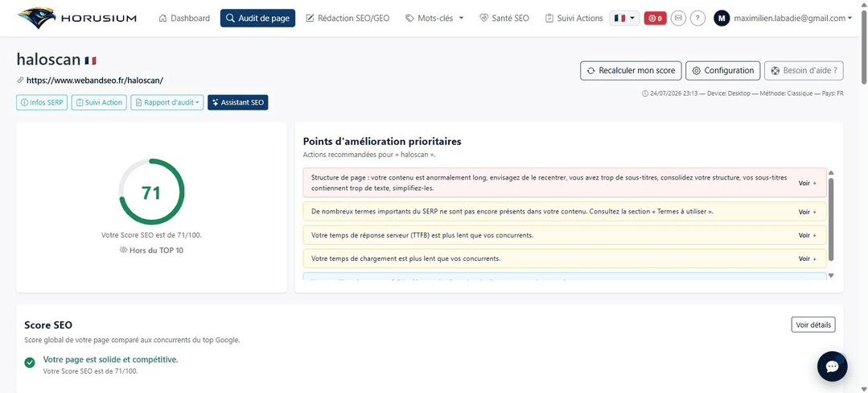The width and height of the screenshot is (868, 393).
Task: Open the chat bubble widget
Action: tap(832, 366)
